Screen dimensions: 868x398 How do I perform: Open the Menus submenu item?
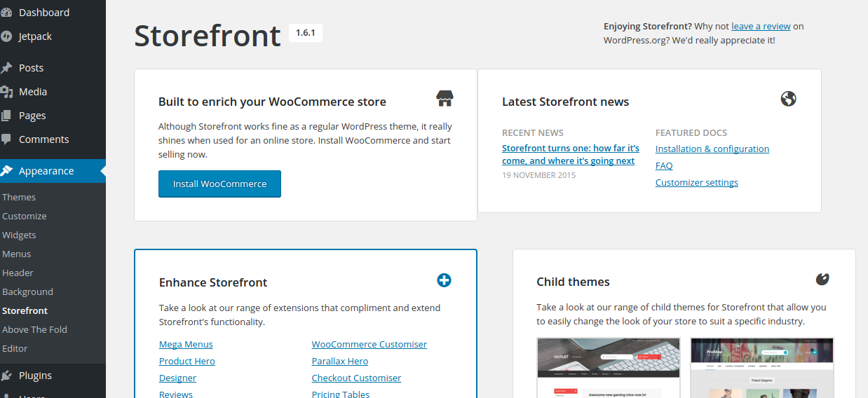click(17, 254)
